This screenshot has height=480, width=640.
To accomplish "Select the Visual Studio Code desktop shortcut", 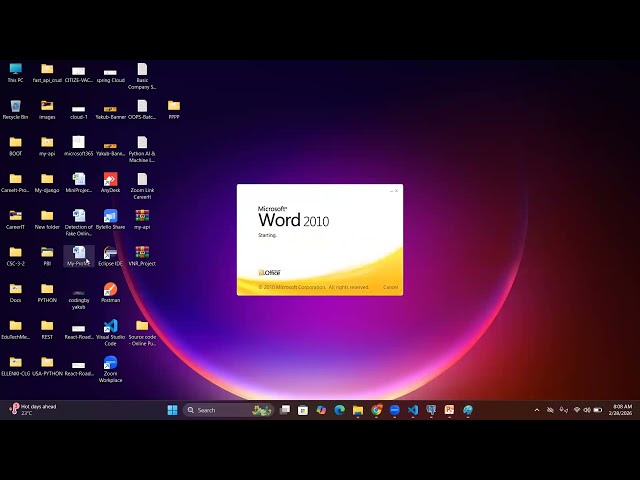I will tap(110, 333).
